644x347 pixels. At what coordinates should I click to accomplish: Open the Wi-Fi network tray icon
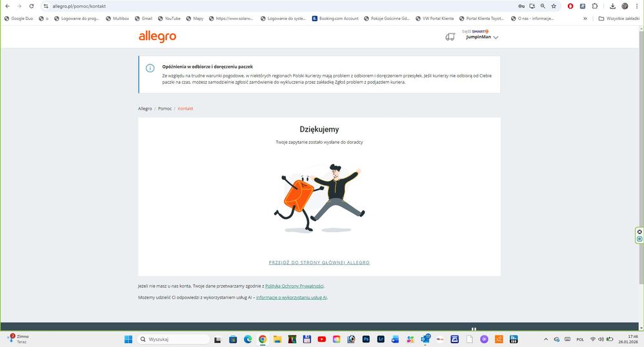[592, 339]
